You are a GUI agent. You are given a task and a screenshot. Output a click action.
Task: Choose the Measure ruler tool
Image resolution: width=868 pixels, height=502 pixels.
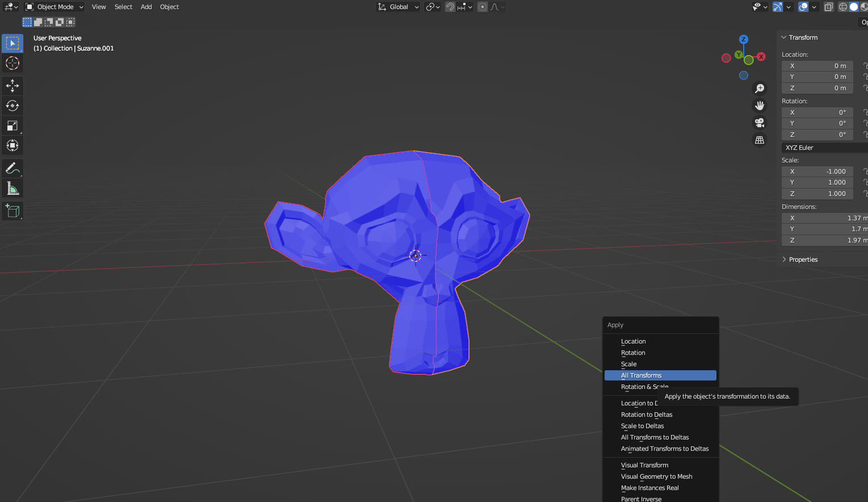[x=12, y=189]
